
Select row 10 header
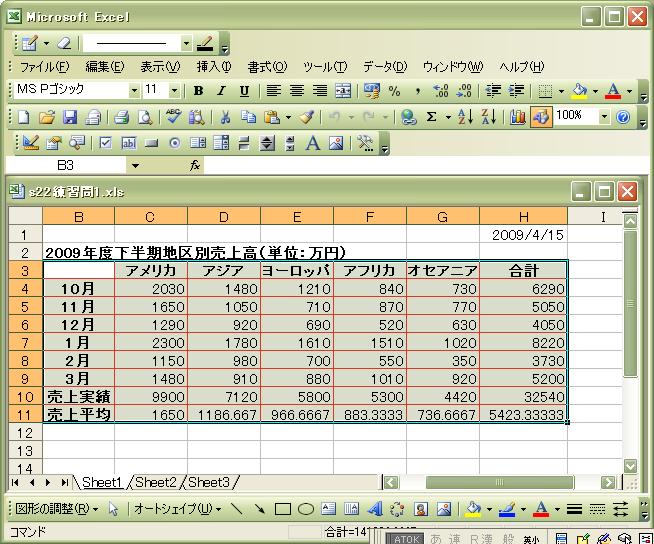click(25, 396)
